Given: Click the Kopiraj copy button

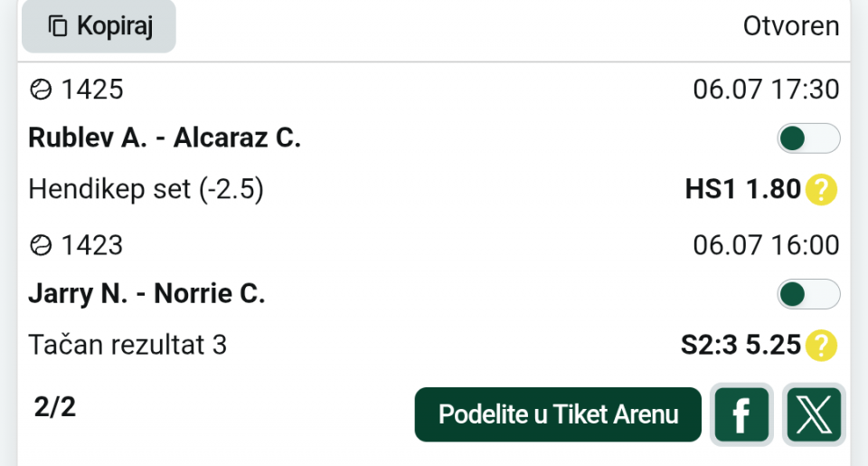Looking at the screenshot, I should click(99, 26).
